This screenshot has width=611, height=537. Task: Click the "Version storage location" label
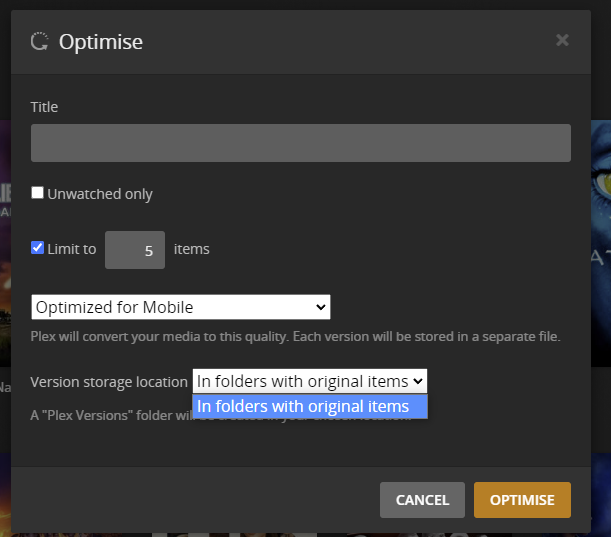(x=109, y=382)
